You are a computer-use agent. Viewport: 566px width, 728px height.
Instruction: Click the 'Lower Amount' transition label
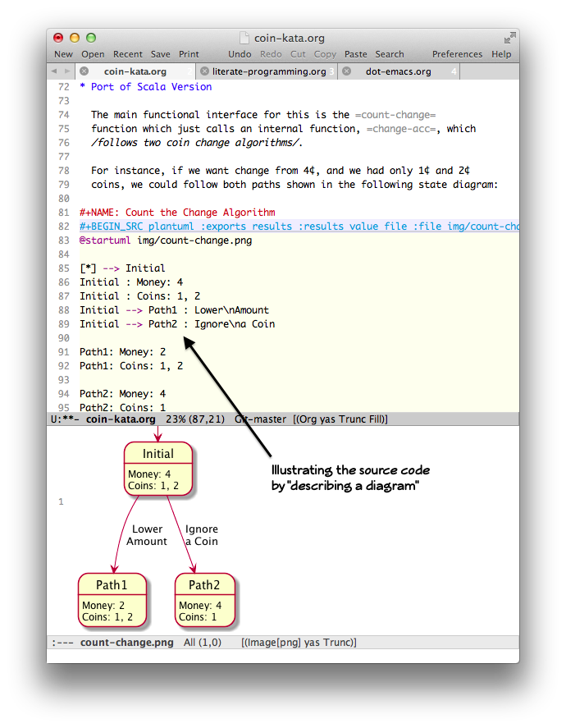(x=147, y=535)
